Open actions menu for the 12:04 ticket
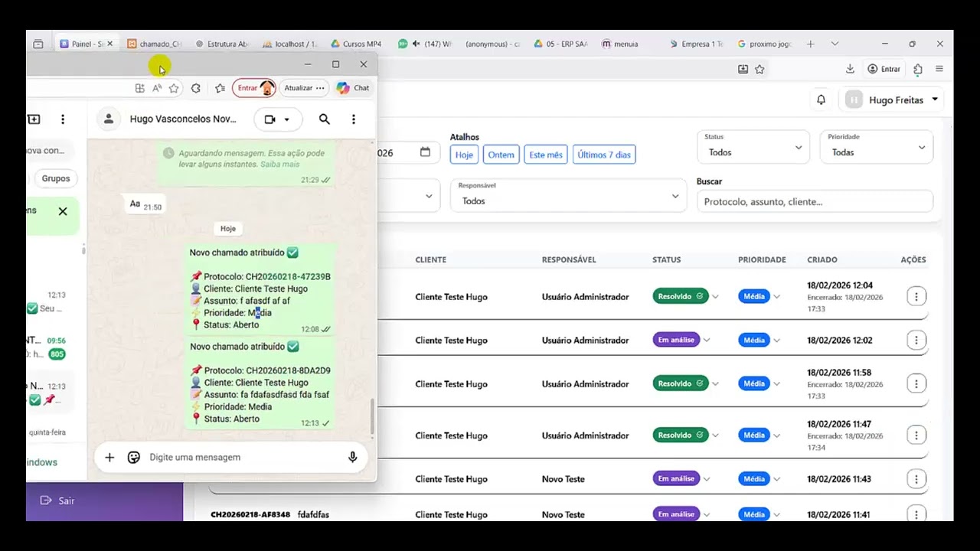This screenshot has height=551, width=980. point(916,296)
